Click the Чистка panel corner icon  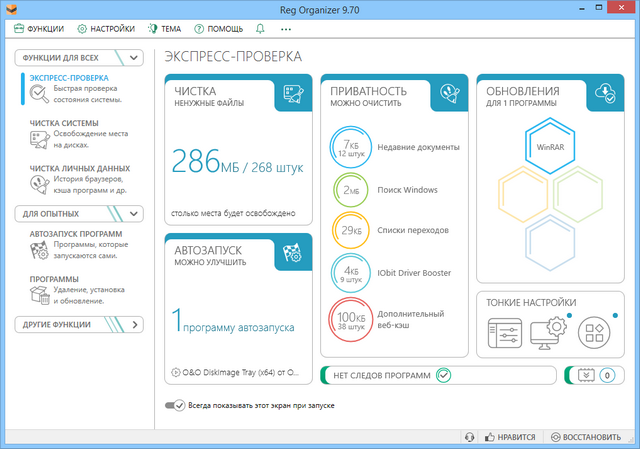point(294,93)
